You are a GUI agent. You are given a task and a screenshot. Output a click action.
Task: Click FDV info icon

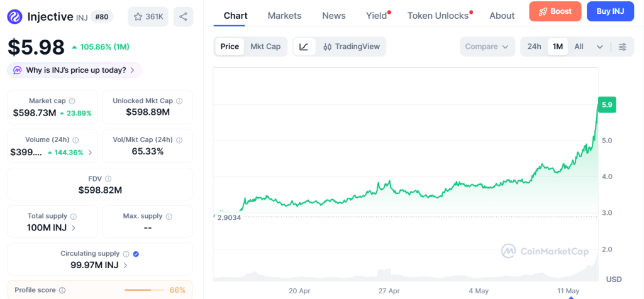tap(108, 179)
